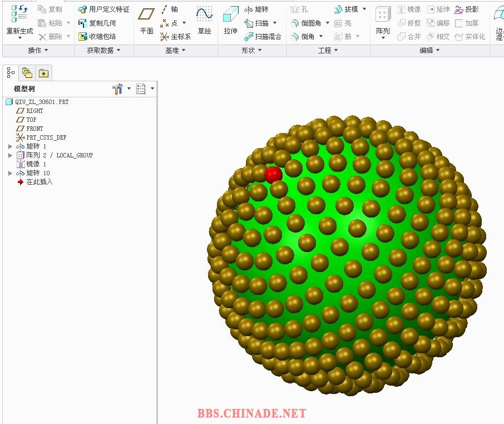Screen dimensions: 504x424
Task: Select the Revolve (旋转) ribbon tool
Action: tap(256, 9)
